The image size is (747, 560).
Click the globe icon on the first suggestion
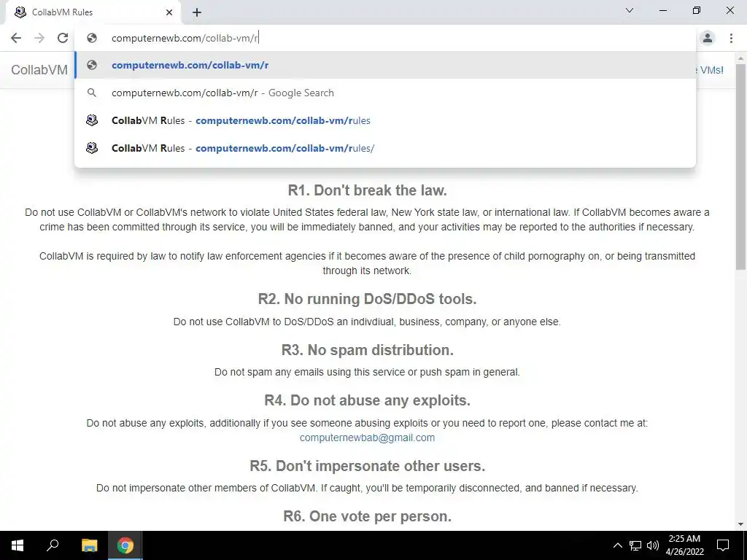92,65
